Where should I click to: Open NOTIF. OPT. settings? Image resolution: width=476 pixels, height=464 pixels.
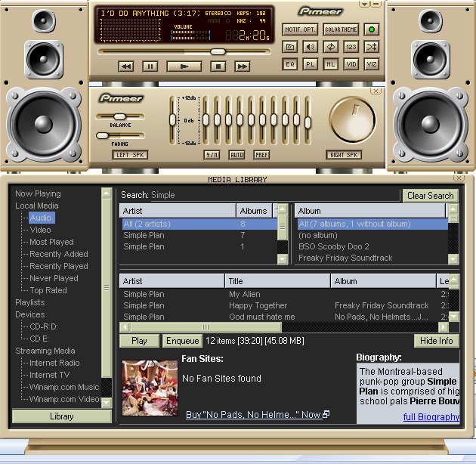click(300, 29)
